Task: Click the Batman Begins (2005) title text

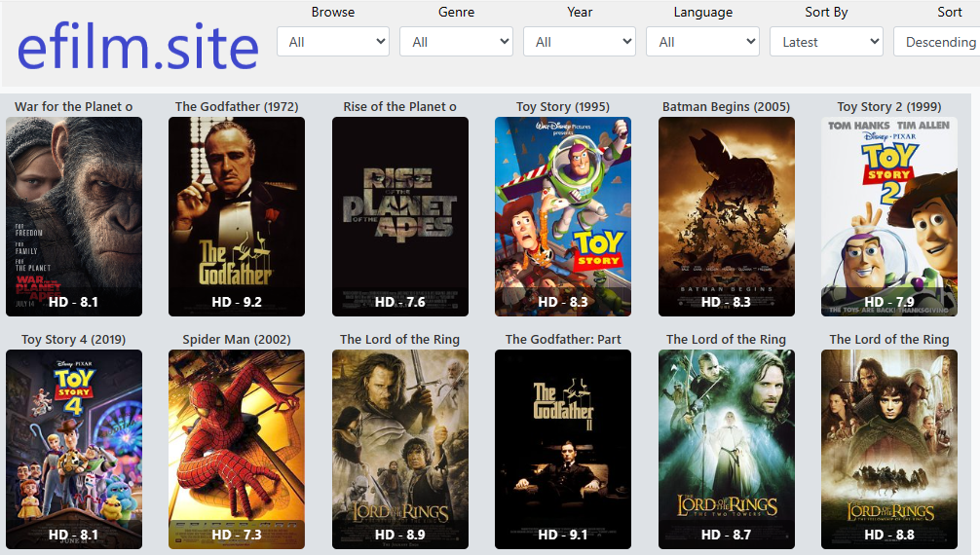Action: tap(727, 106)
